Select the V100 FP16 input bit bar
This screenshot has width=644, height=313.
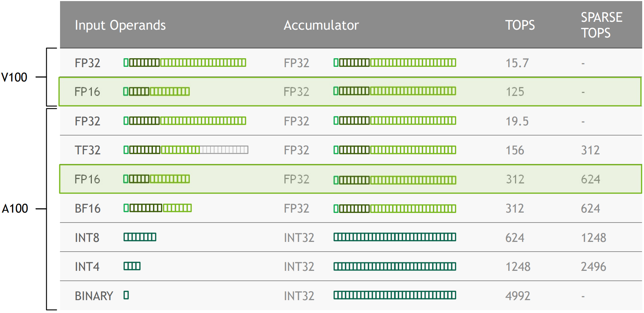coord(156,91)
